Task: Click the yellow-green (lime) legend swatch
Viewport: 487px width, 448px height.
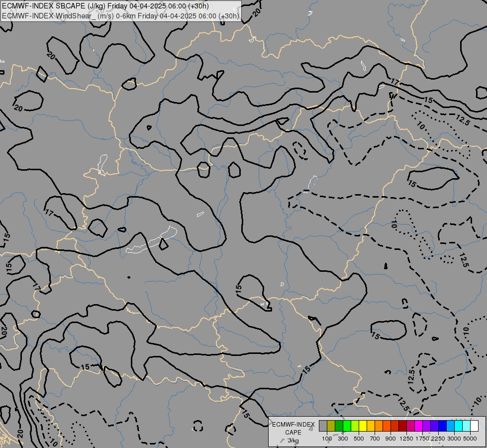Action: (x=355, y=426)
